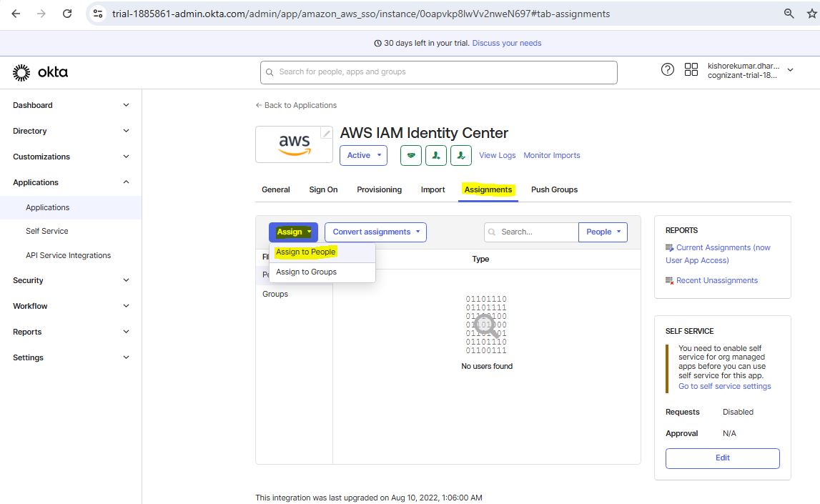Click the user with plus provisioning icon
Screen dimensions: 820x504
436,155
